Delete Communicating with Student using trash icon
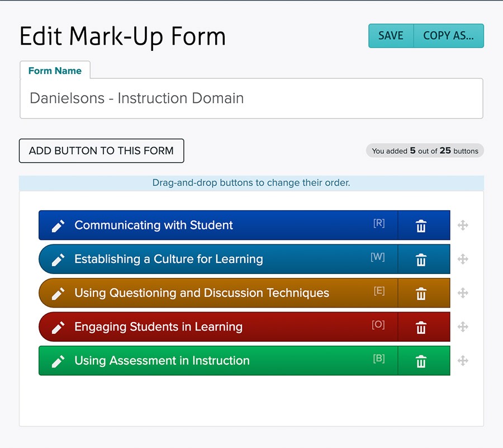 pyautogui.click(x=421, y=226)
